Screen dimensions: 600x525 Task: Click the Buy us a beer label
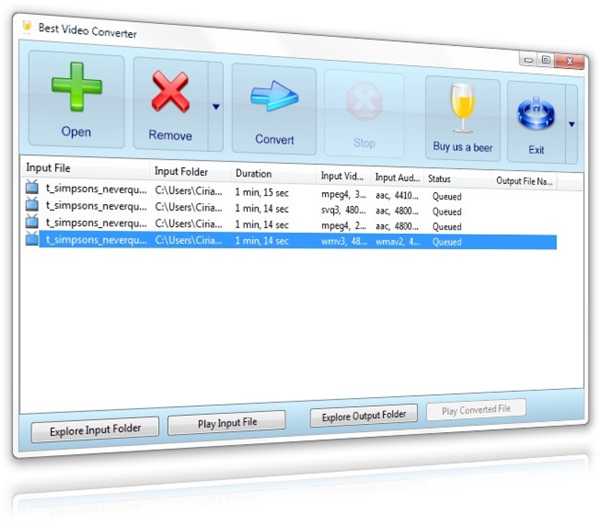[x=463, y=147]
